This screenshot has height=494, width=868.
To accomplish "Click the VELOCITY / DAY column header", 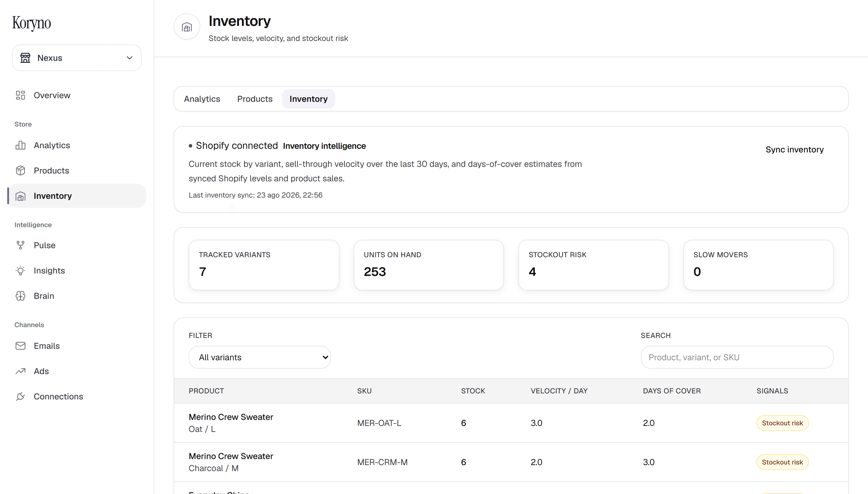I will click(559, 391).
